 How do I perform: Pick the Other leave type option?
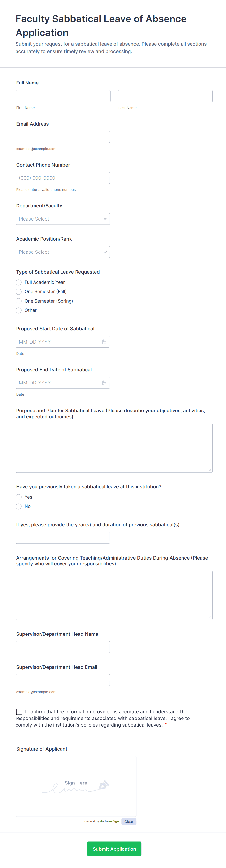pyautogui.click(x=19, y=310)
